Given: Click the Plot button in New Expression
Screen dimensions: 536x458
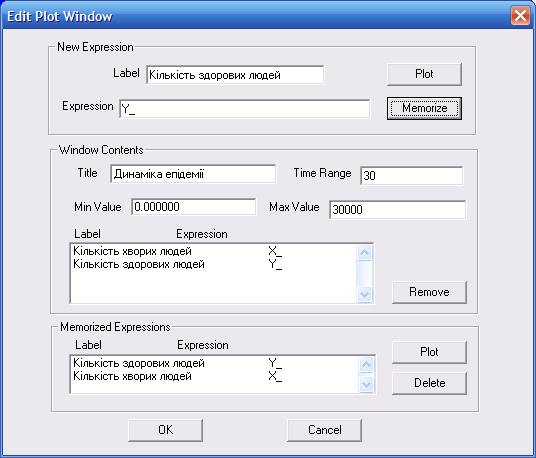Looking at the screenshot, I should coord(424,74).
